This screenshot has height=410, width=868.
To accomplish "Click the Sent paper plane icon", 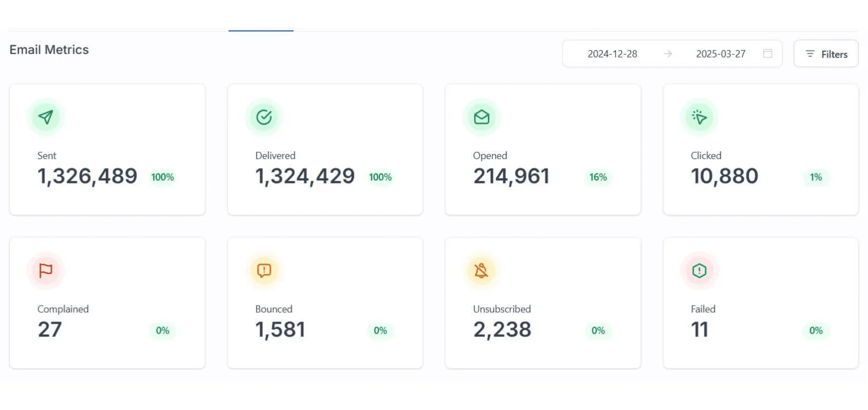I will [46, 117].
